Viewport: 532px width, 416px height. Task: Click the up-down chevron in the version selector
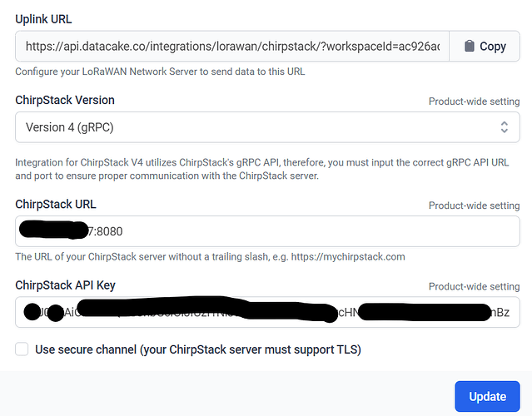pyautogui.click(x=504, y=127)
